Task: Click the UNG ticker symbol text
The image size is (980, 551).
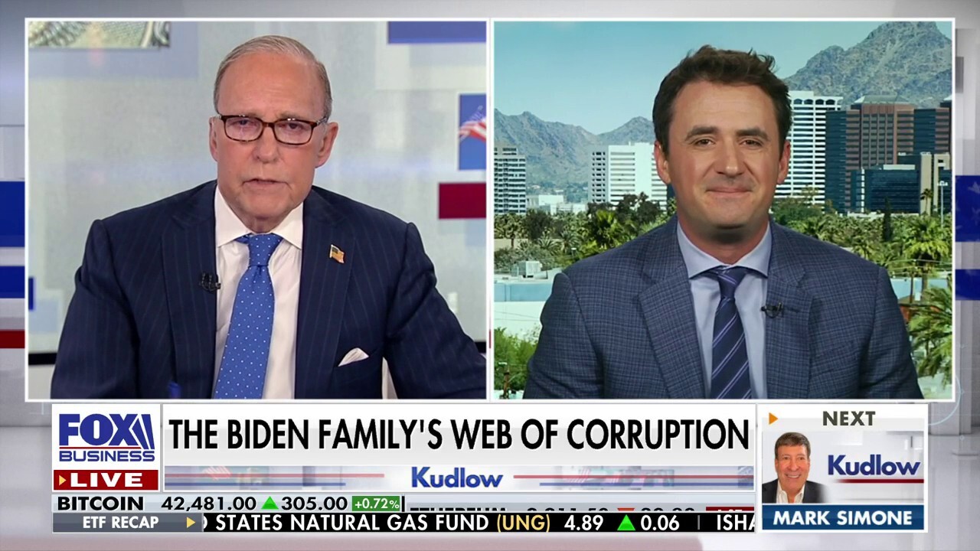Action: coord(523,523)
